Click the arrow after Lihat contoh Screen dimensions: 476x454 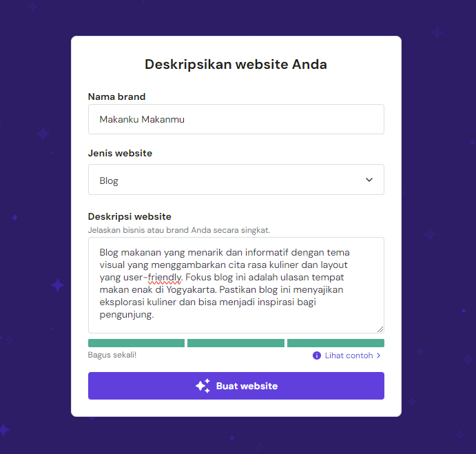[x=379, y=355]
